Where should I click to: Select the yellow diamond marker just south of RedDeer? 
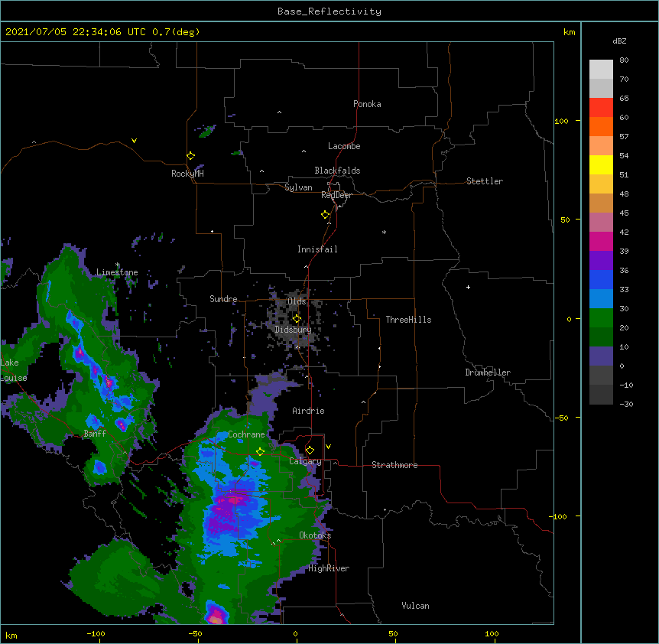(x=325, y=215)
